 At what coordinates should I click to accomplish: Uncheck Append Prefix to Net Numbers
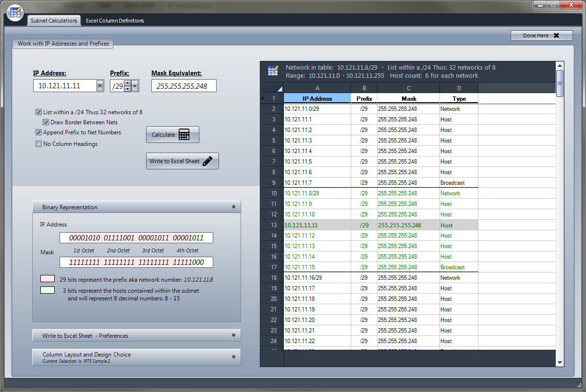coord(38,132)
